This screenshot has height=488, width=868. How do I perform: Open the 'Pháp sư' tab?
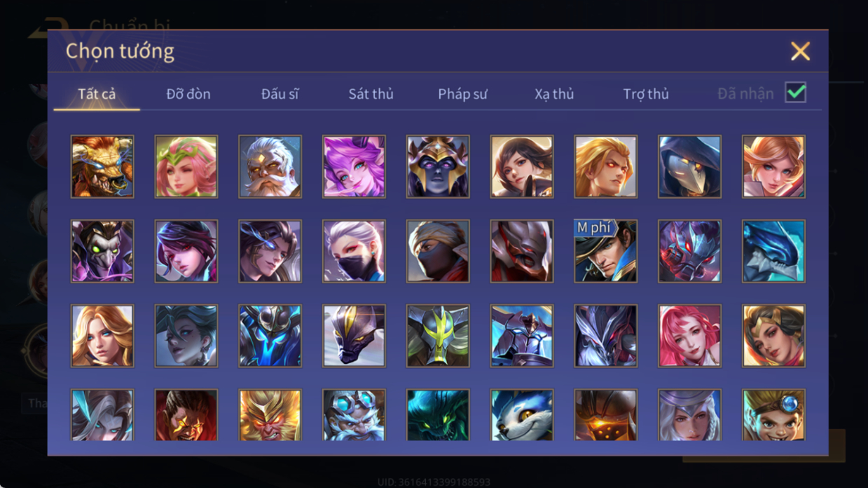pyautogui.click(x=462, y=94)
